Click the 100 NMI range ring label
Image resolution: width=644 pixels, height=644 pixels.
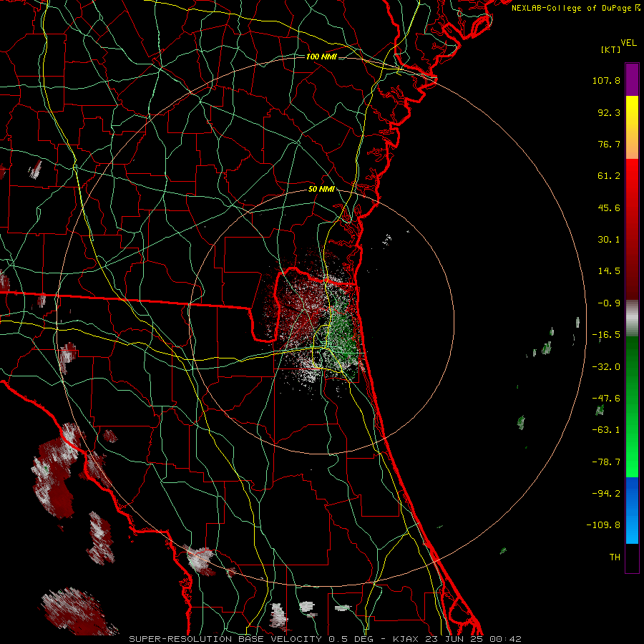[x=321, y=57]
